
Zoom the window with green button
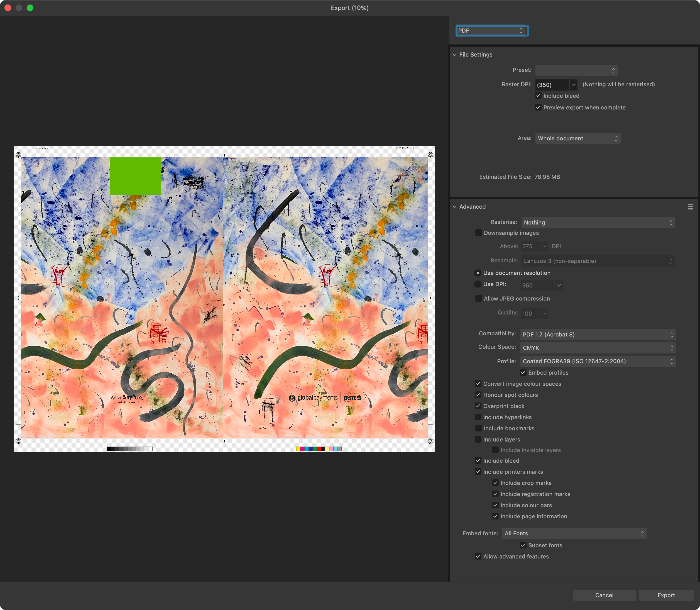coord(30,8)
